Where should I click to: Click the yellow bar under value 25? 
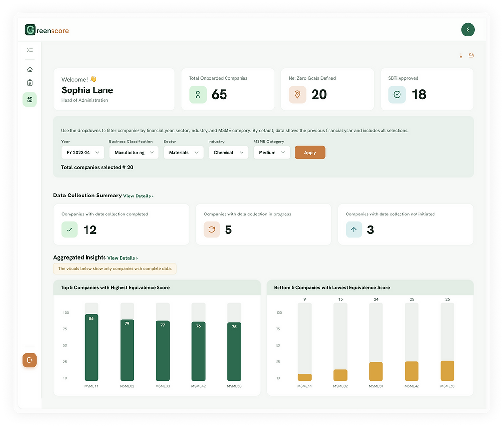[412, 371]
